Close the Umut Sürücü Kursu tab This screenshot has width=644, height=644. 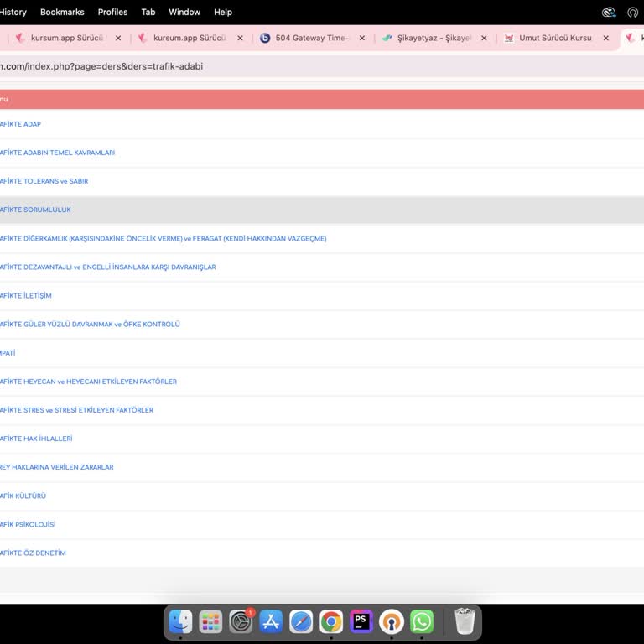605,38
